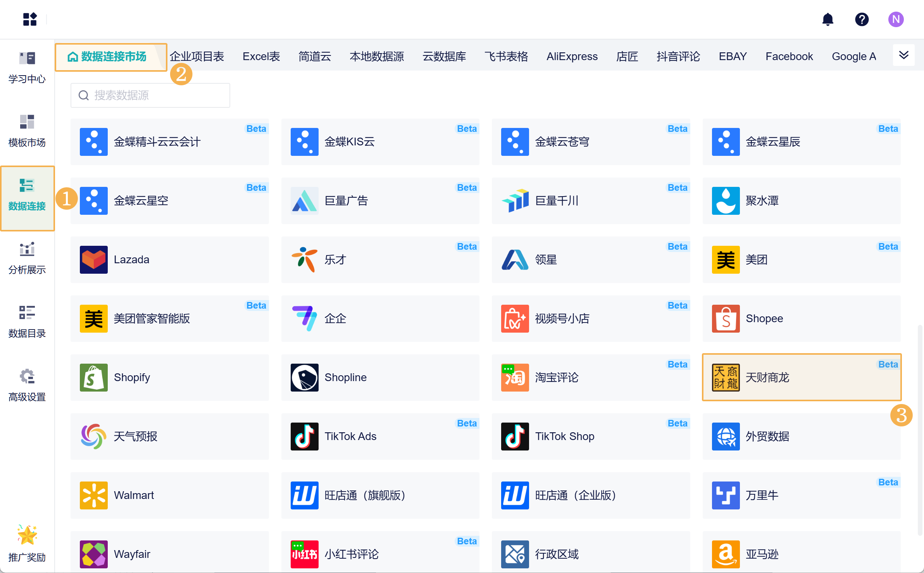Open the 聚水潭 connector card
This screenshot has height=573, width=924.
pyautogui.click(x=801, y=200)
